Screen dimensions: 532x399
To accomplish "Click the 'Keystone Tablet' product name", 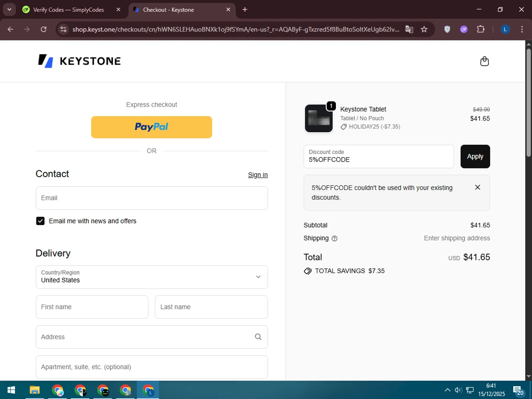I will click(x=363, y=109).
